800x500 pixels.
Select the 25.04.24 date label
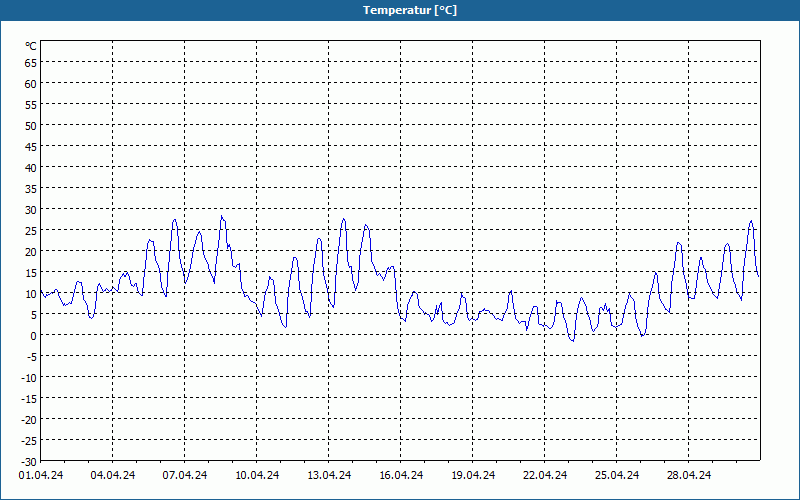(x=616, y=475)
